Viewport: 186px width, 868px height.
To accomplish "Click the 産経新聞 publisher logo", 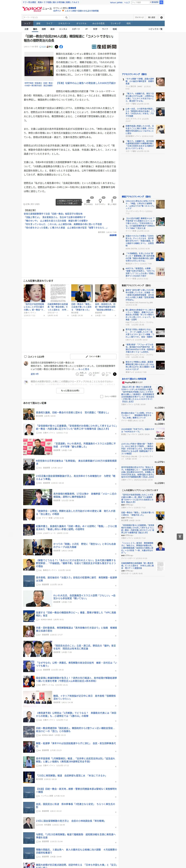I will pos(104,47).
